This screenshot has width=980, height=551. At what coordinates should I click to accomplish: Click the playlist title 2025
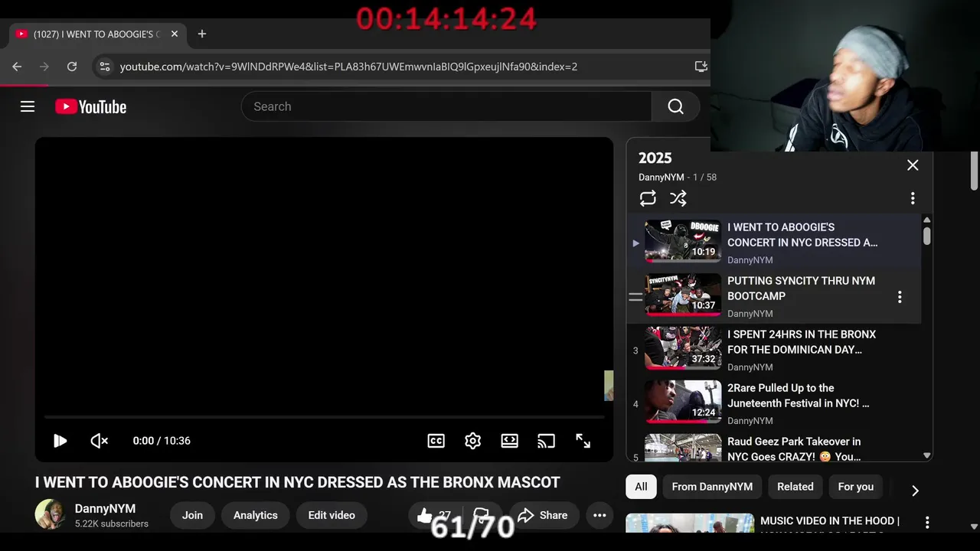[655, 158]
